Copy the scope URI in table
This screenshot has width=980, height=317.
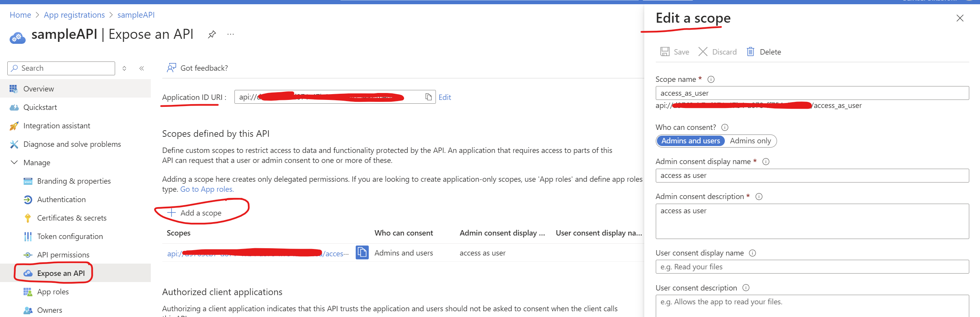(x=362, y=252)
